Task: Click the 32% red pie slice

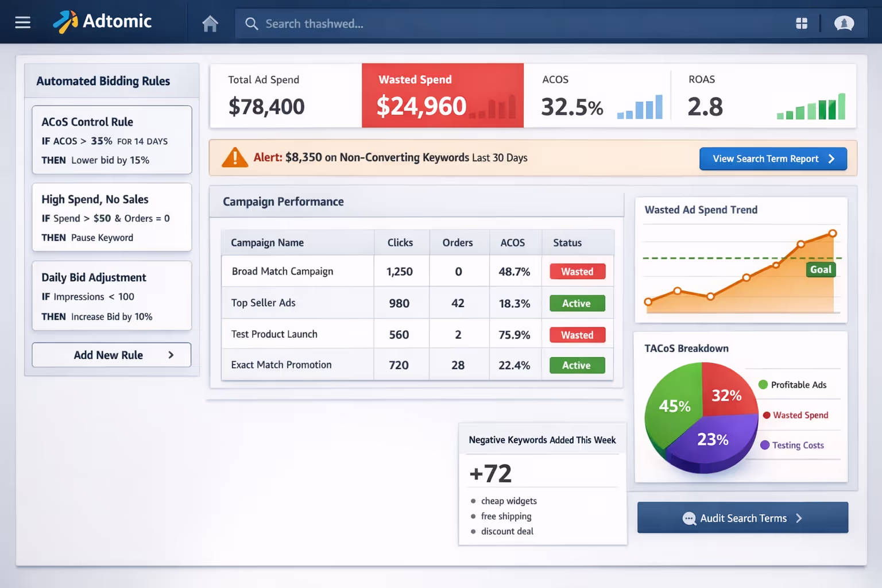Action: 726,395
